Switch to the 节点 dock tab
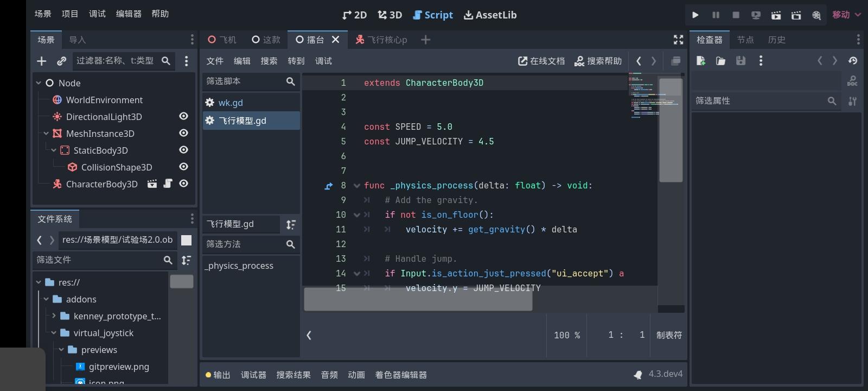This screenshot has width=868, height=391. tap(745, 40)
